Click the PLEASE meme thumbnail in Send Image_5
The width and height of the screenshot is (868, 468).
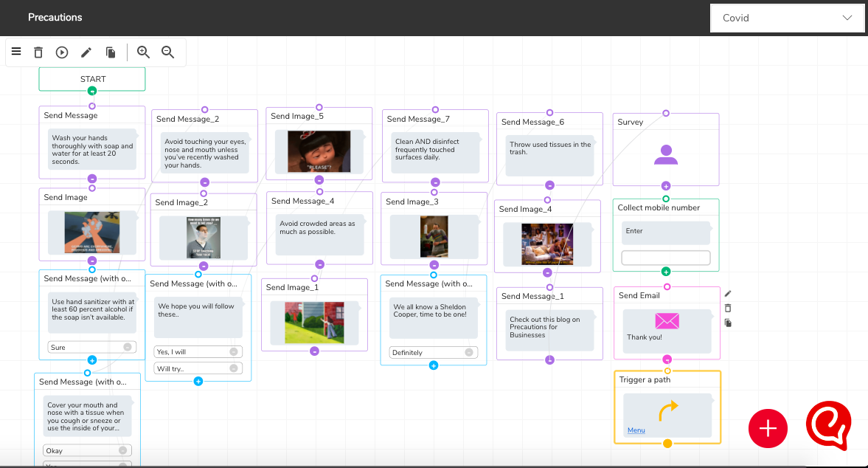[319, 151]
